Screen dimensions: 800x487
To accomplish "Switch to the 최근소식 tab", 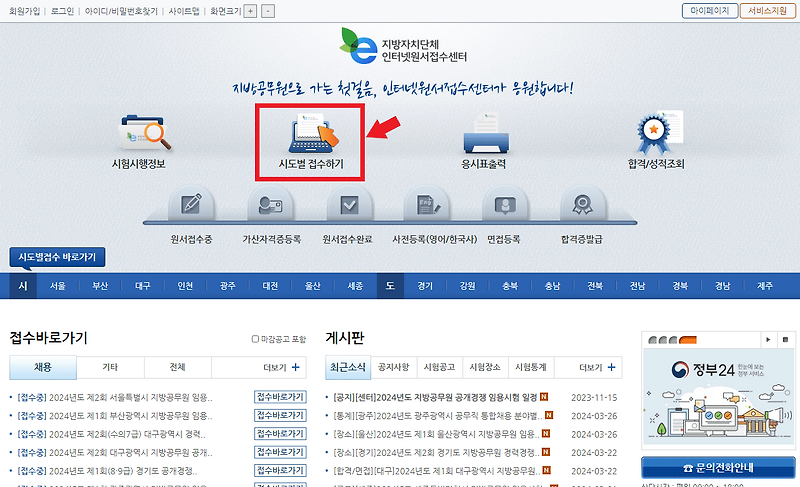I will pos(348,367).
